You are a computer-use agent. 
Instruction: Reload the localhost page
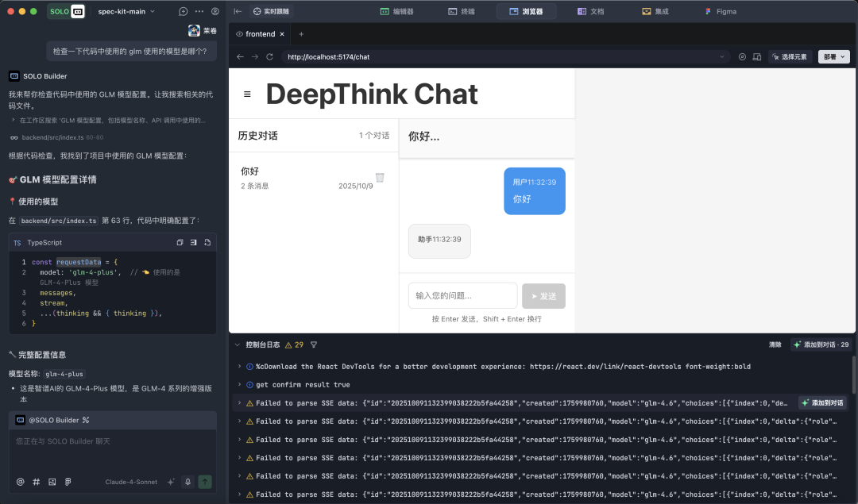[x=270, y=57]
